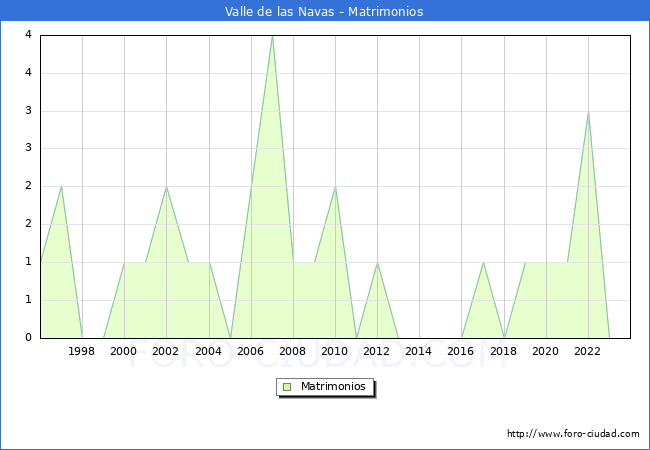
Task: Click the 2004 x-axis label
Action: (x=209, y=351)
